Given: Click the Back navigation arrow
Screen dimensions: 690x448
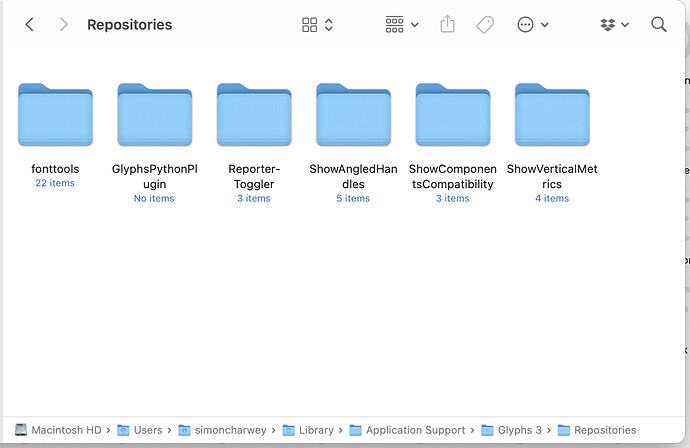Looking at the screenshot, I should pos(30,25).
